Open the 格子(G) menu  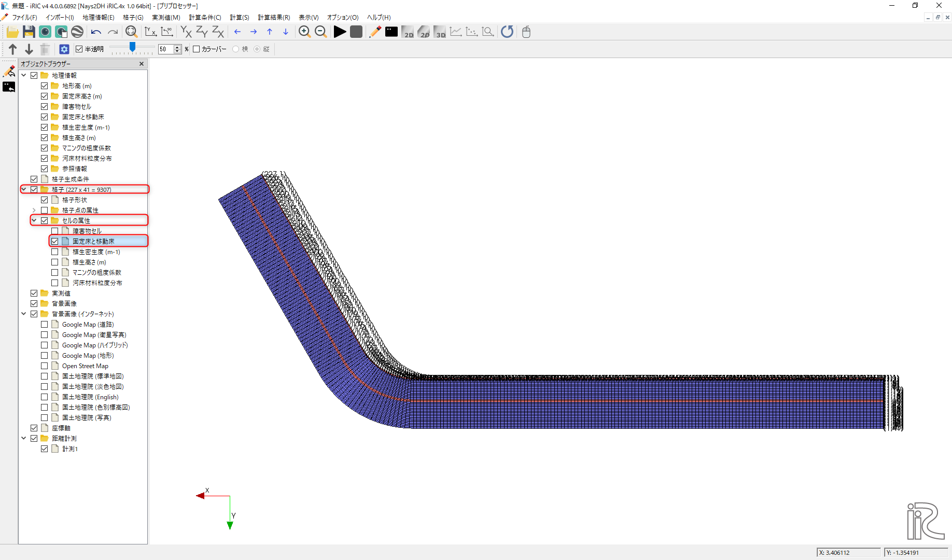[x=133, y=18]
